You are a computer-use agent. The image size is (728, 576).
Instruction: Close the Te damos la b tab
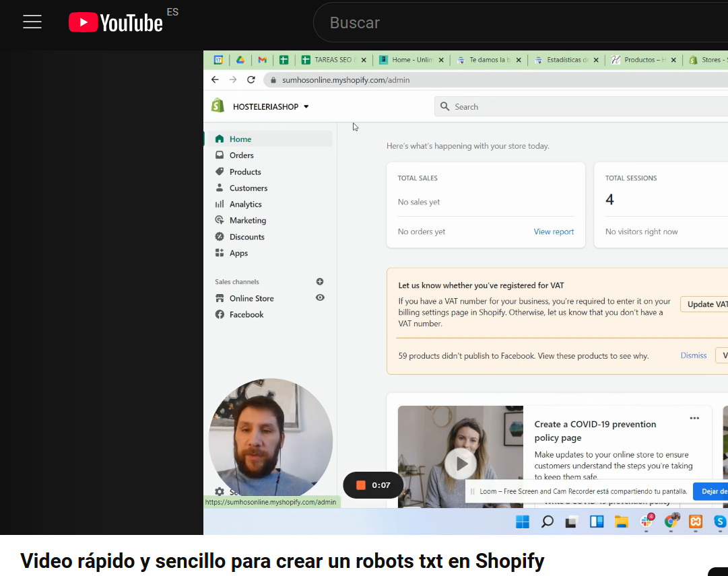coord(519,60)
